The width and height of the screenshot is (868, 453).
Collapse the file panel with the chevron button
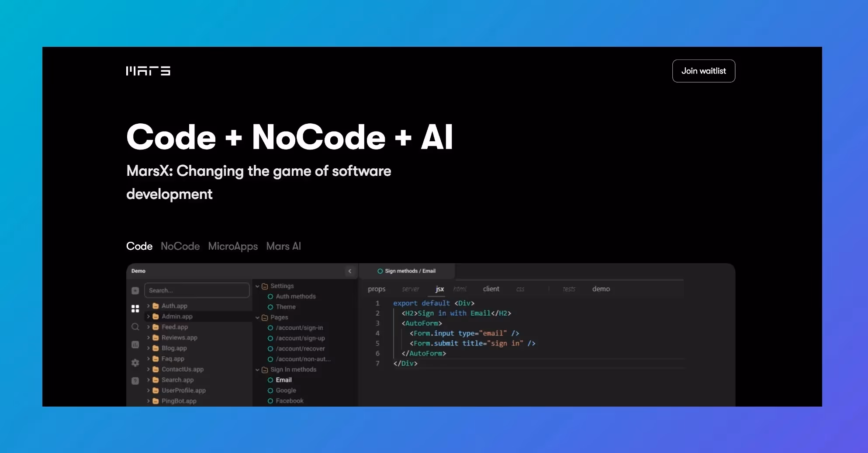(349, 271)
